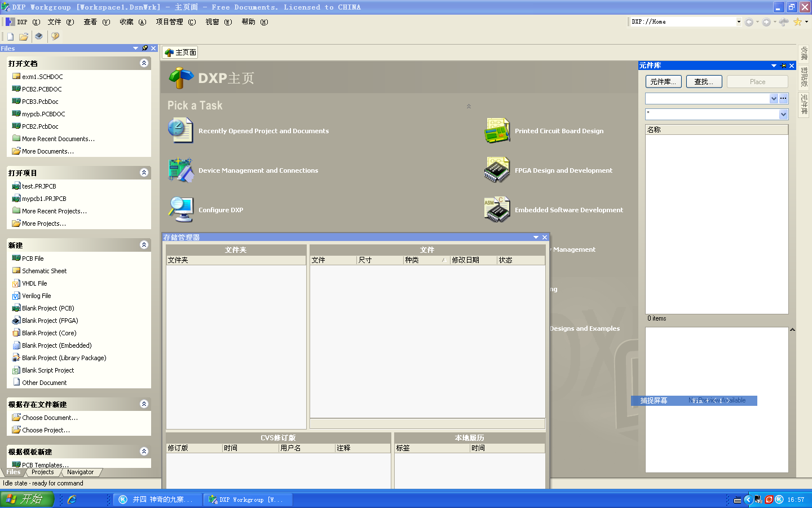Click the Device Management and Connections icon
The height and width of the screenshot is (508, 812).
click(180, 170)
